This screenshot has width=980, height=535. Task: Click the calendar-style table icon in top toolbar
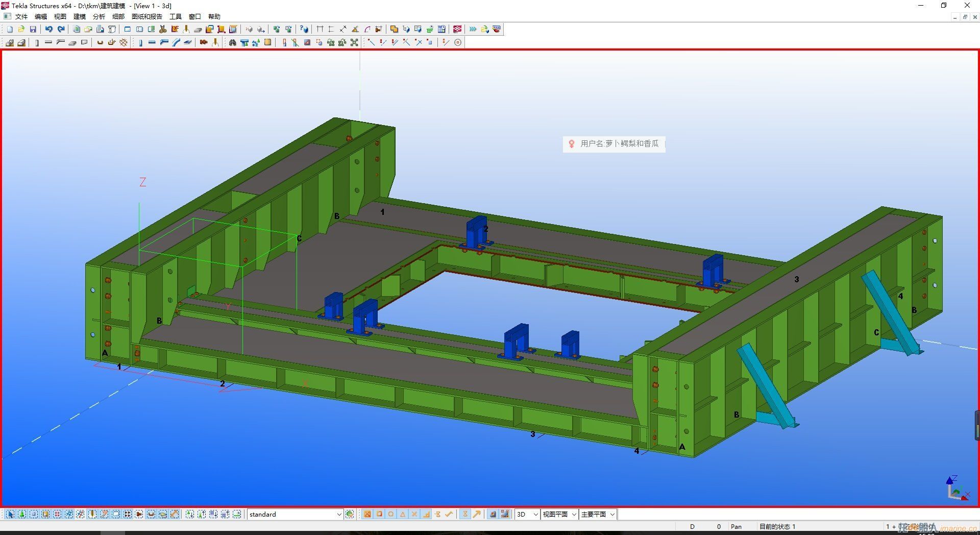click(x=442, y=29)
